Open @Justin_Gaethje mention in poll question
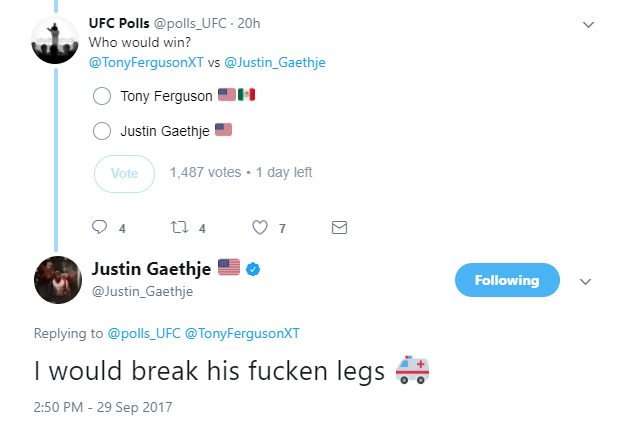 276,62
